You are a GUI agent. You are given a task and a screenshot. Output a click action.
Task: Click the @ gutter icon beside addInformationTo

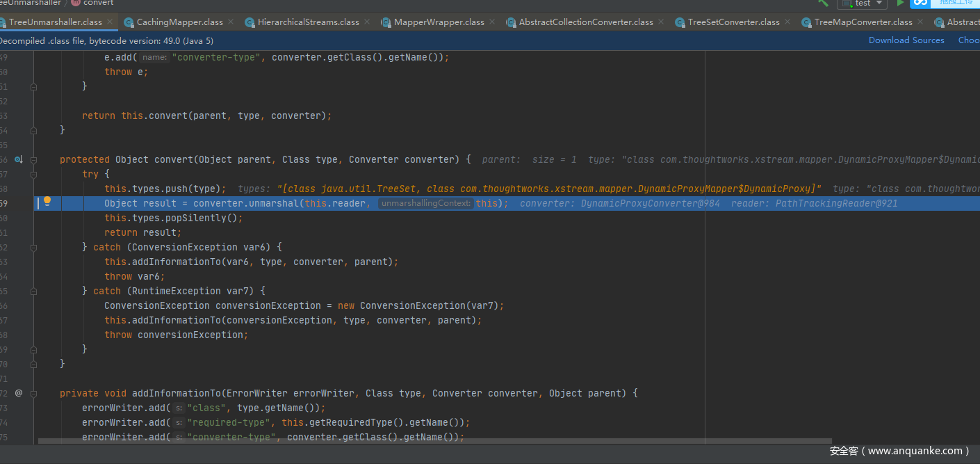[x=19, y=393]
